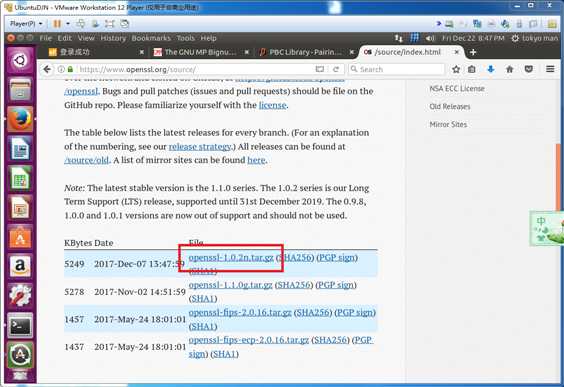Open the Tools menu
The width and height of the screenshot is (564, 387).
[185, 38]
